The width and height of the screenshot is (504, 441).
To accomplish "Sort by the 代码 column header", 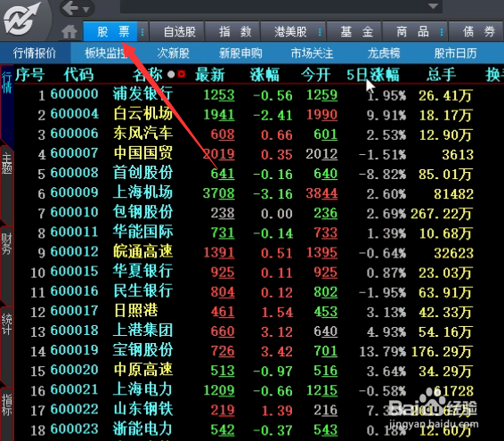I will point(78,75).
